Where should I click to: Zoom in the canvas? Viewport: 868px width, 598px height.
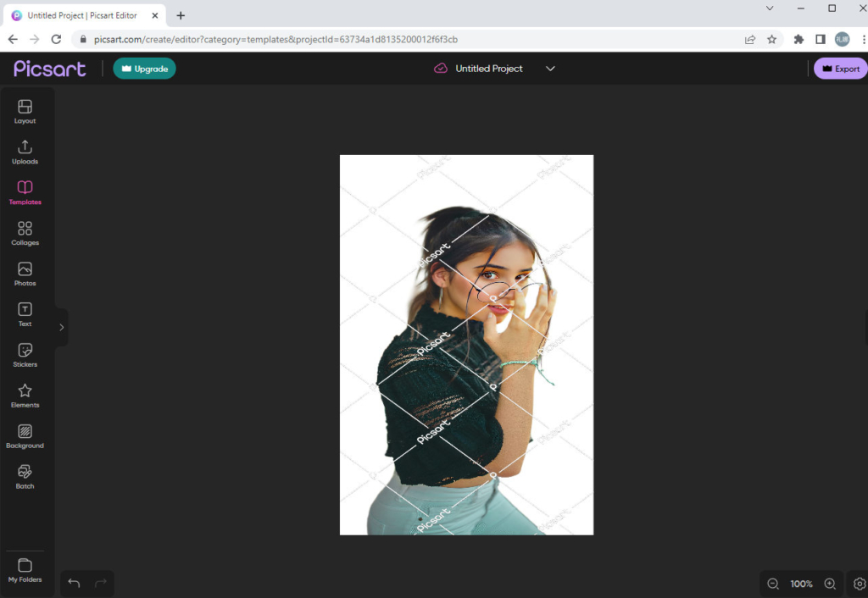(x=830, y=584)
